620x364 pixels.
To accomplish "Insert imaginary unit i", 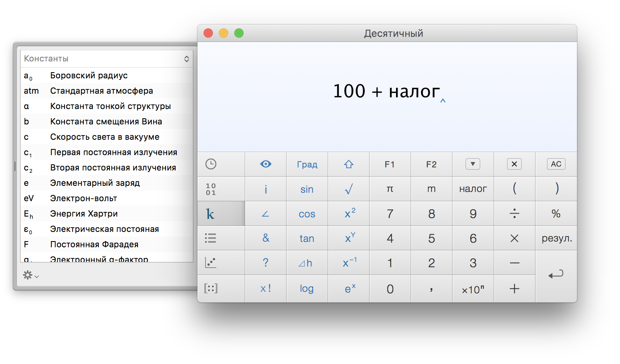I will [x=266, y=189].
